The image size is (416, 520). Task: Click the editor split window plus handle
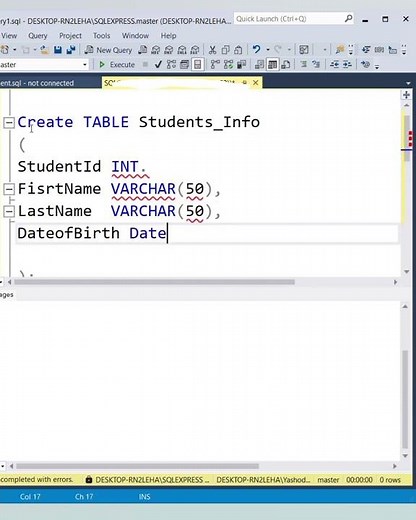pyautogui.click(x=406, y=95)
